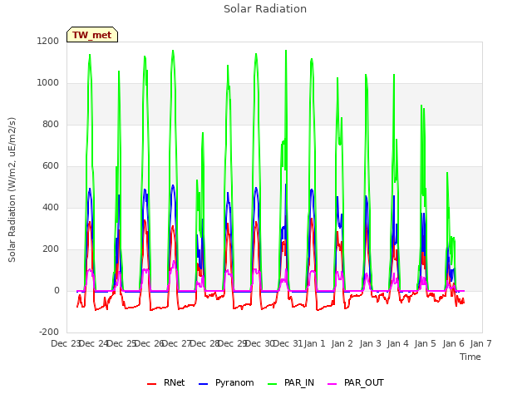Select the TW_met annotation label
This screenshot has width=532, height=399.
point(92,35)
